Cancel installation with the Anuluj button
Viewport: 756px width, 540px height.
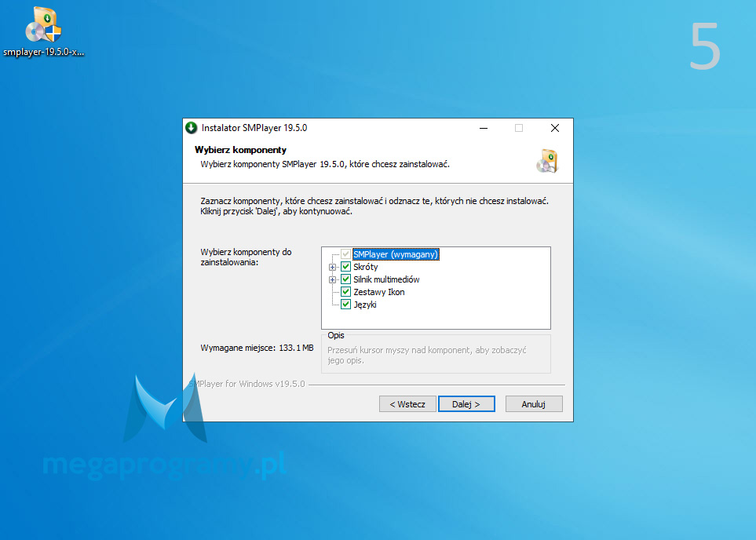pyautogui.click(x=534, y=404)
